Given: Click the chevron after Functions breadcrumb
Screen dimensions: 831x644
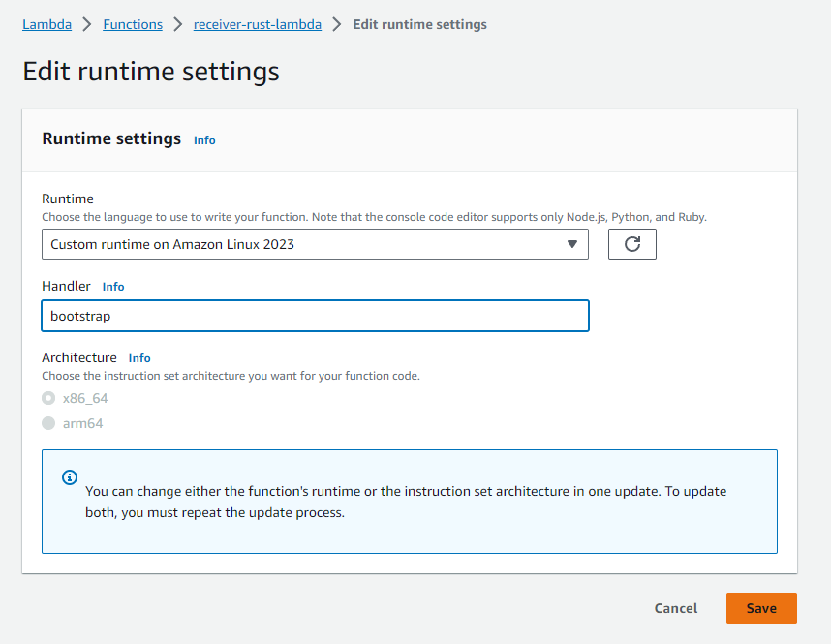Looking at the screenshot, I should (x=178, y=24).
